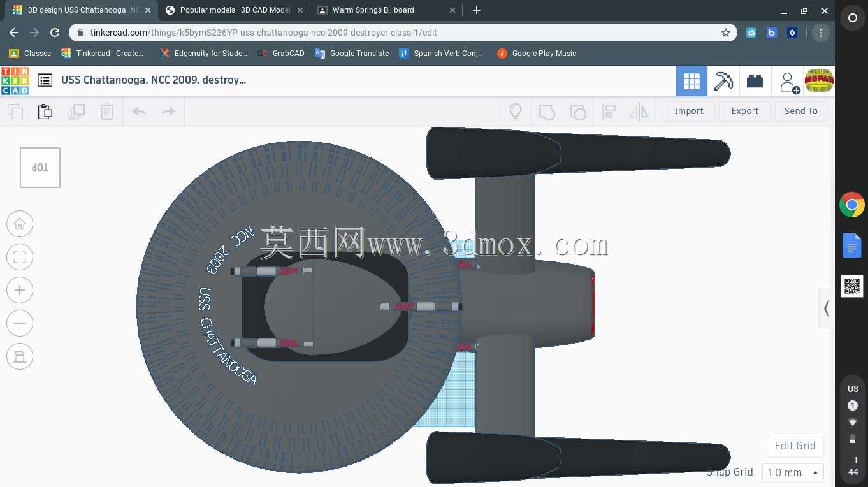The image size is (868, 487).
Task: Switch to Popular models 3D CAD tab
Action: click(x=235, y=10)
